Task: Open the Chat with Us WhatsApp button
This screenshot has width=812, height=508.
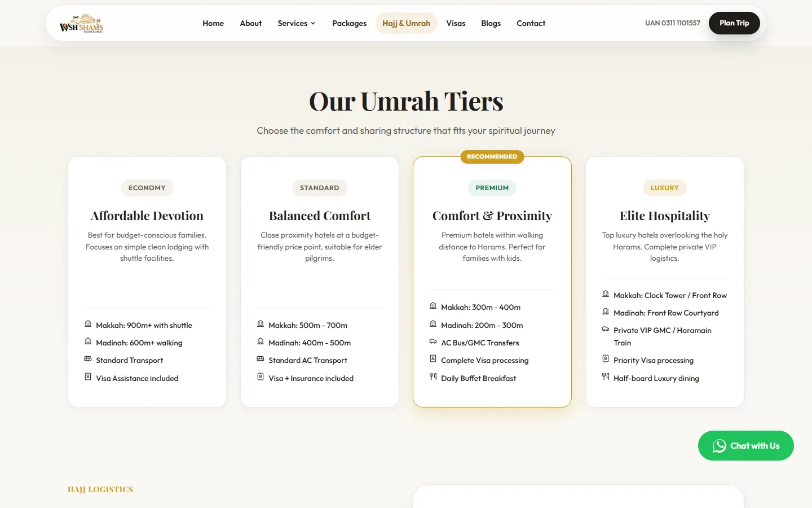Action: [746, 446]
